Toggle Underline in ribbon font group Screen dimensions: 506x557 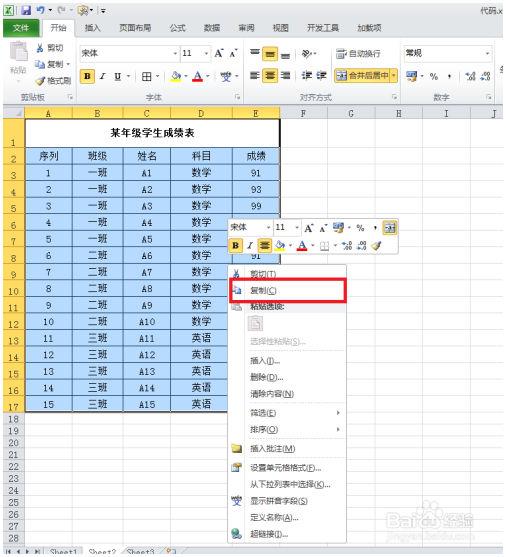(x=118, y=76)
